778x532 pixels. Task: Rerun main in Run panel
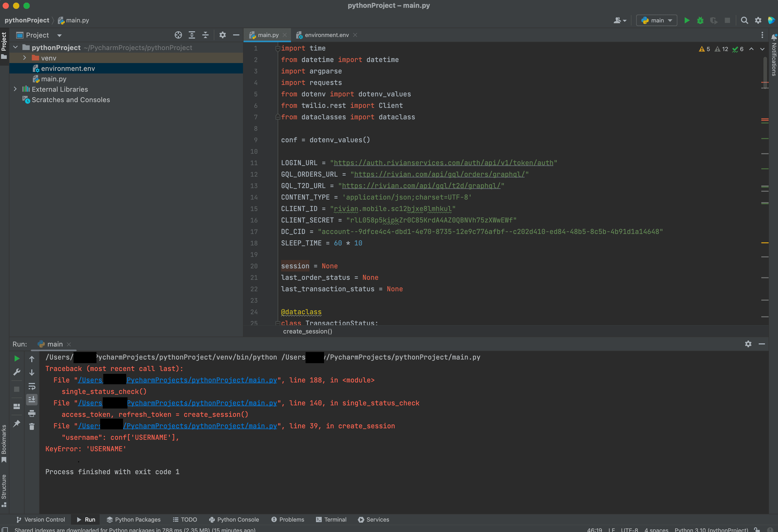pyautogui.click(x=17, y=359)
